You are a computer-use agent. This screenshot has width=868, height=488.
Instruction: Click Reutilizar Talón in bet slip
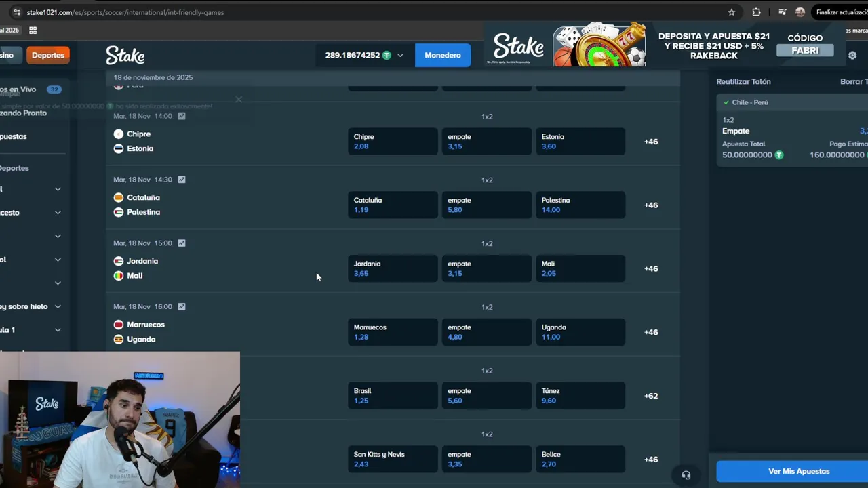pyautogui.click(x=743, y=81)
